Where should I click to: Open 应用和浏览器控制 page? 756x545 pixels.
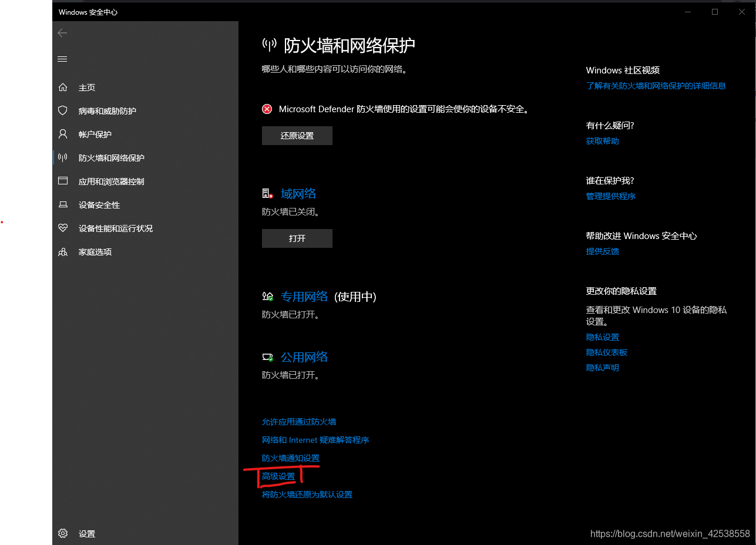click(112, 181)
